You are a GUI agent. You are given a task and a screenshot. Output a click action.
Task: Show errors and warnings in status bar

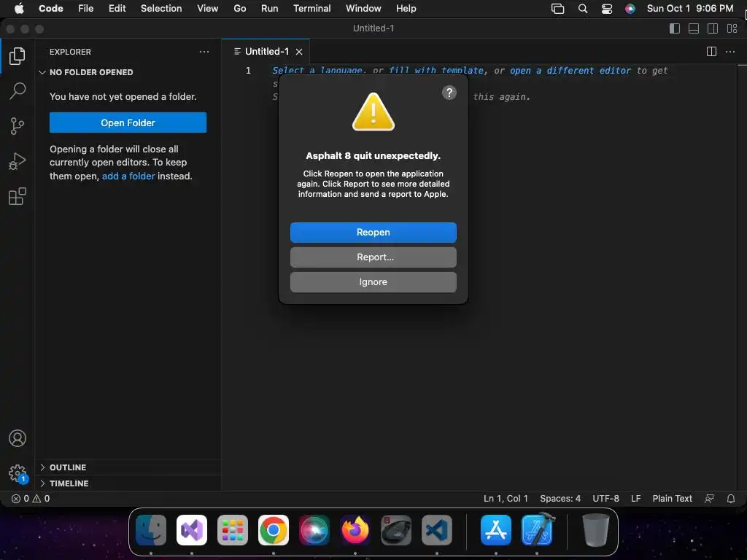pyautogui.click(x=31, y=499)
